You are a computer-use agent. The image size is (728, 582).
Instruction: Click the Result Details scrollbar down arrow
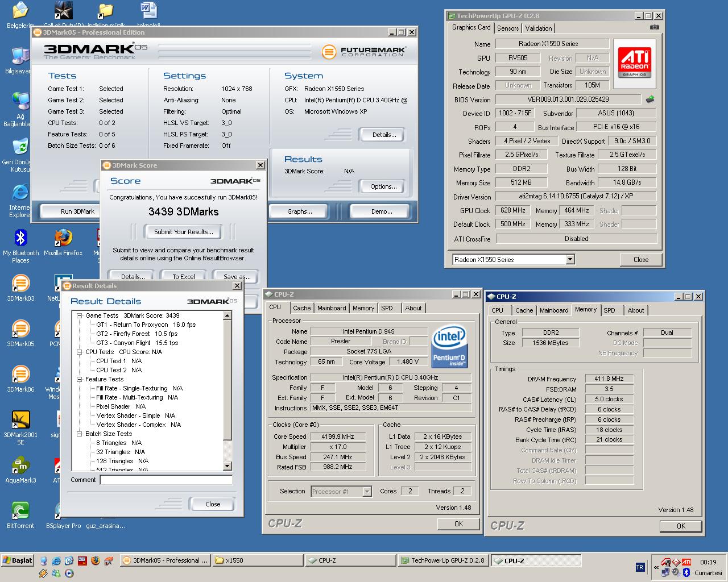[227, 466]
